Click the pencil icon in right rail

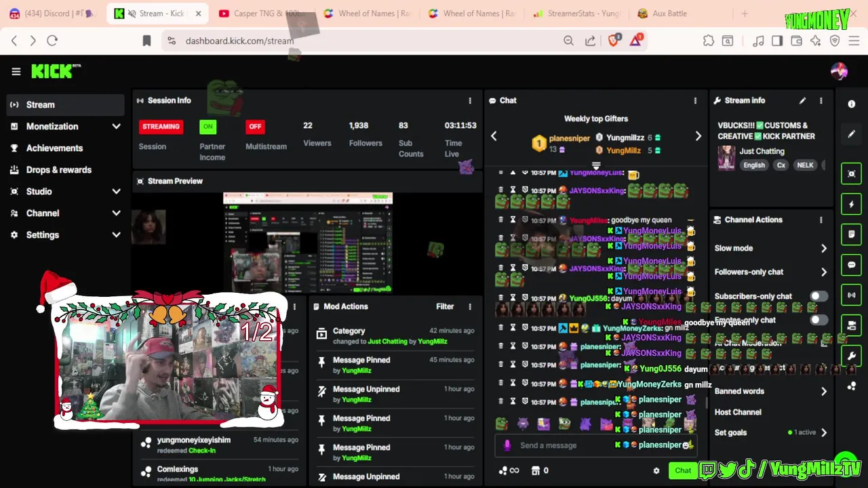852,134
